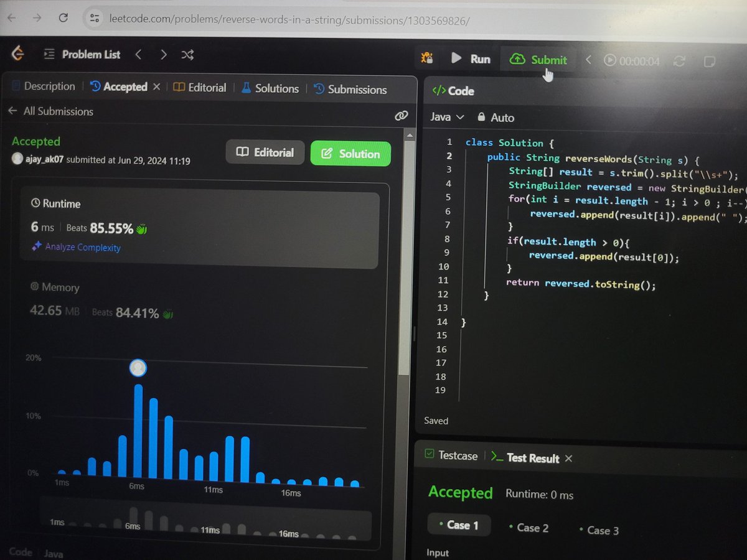This screenshot has width=747, height=560.
Task: Click the '84.41%' memory beats value
Action: point(137,313)
